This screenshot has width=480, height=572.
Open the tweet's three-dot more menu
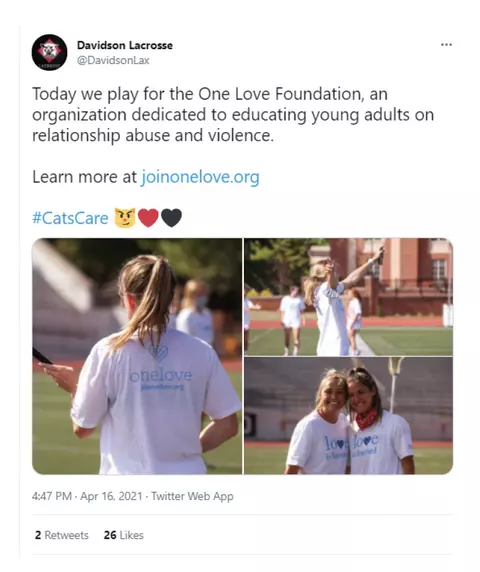tap(446, 45)
